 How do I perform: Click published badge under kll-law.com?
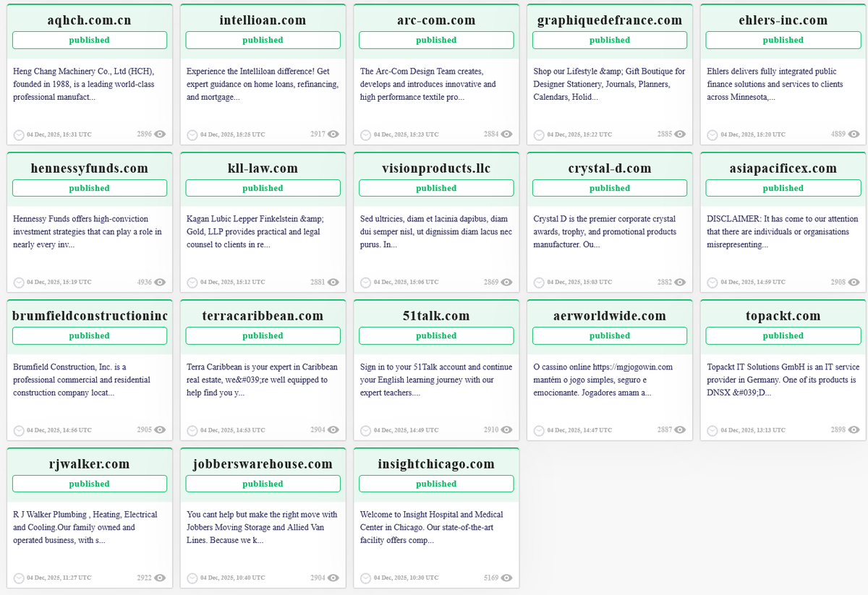pos(263,188)
